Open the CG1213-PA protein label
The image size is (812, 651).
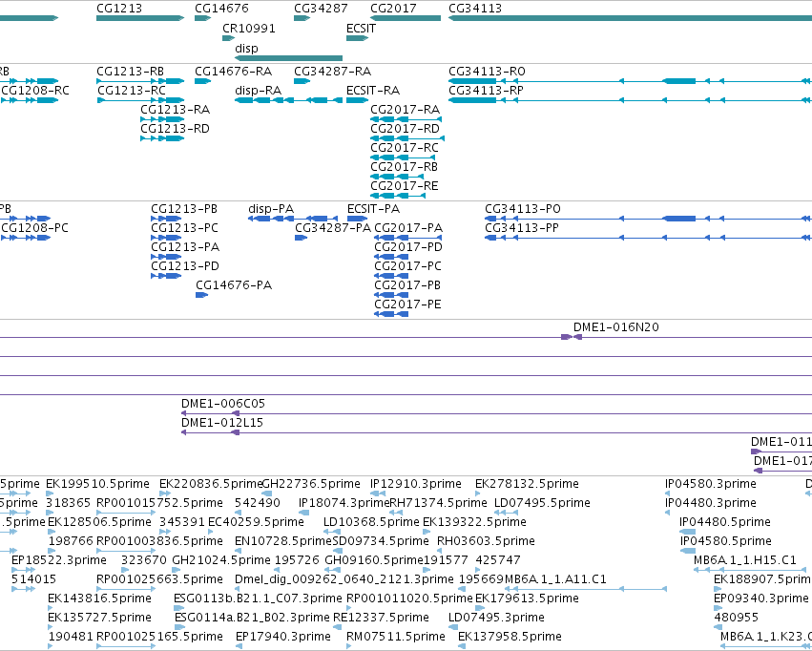pos(185,247)
